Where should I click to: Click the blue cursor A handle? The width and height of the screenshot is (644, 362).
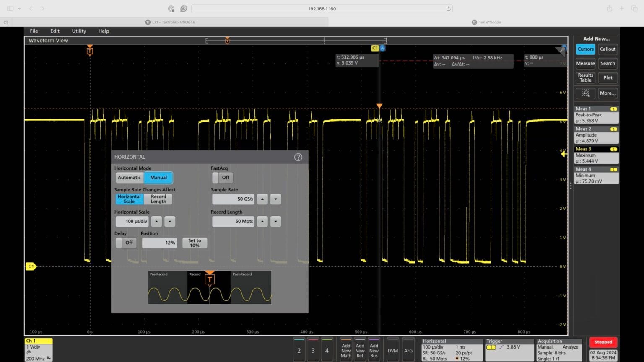point(382,48)
